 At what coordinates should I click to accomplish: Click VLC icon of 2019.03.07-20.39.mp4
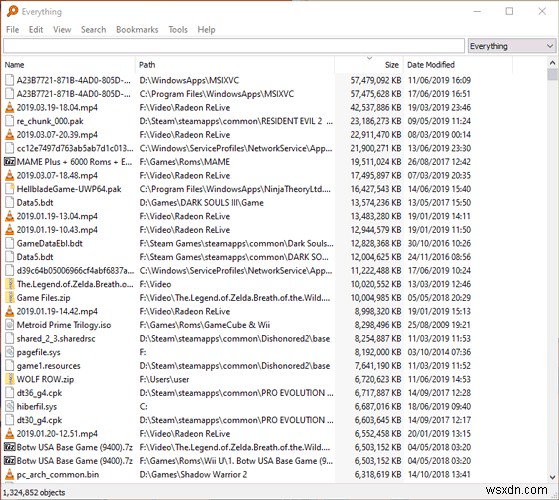pyautogui.click(x=10, y=135)
